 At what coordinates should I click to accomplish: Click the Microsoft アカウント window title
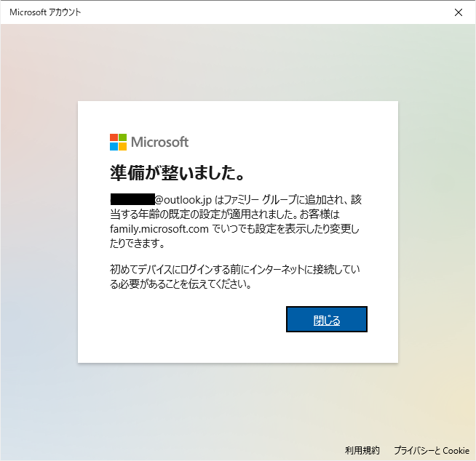[x=45, y=12]
